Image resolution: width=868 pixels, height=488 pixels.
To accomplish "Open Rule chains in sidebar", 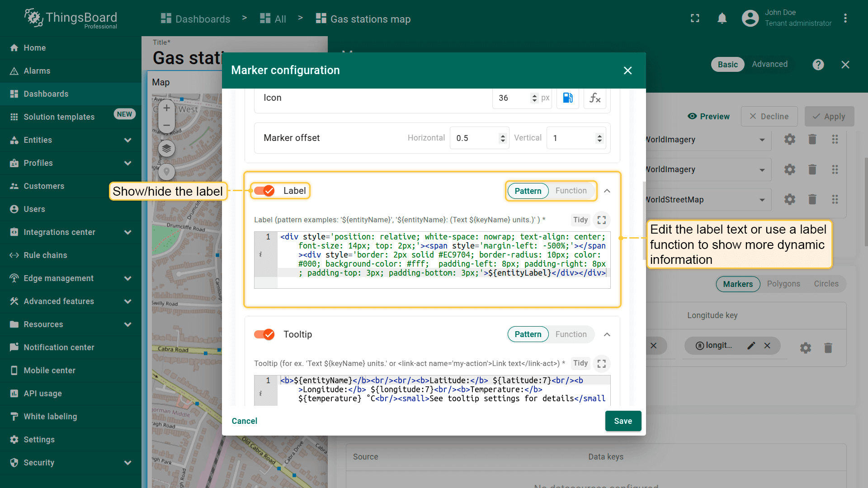I will 45,255.
